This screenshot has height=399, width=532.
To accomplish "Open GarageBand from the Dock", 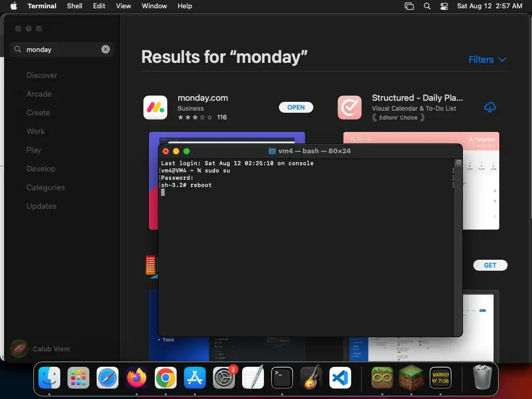I will pyautogui.click(x=311, y=378).
